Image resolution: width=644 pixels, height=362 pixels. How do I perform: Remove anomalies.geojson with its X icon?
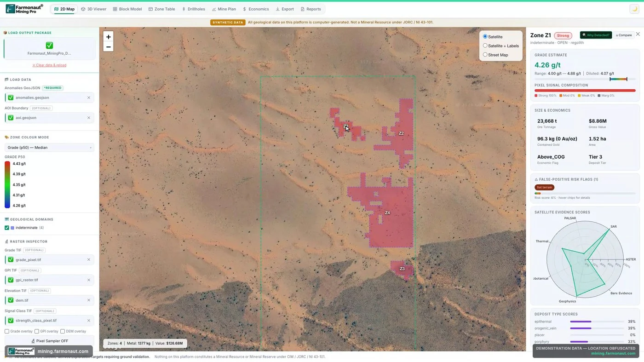click(x=89, y=98)
